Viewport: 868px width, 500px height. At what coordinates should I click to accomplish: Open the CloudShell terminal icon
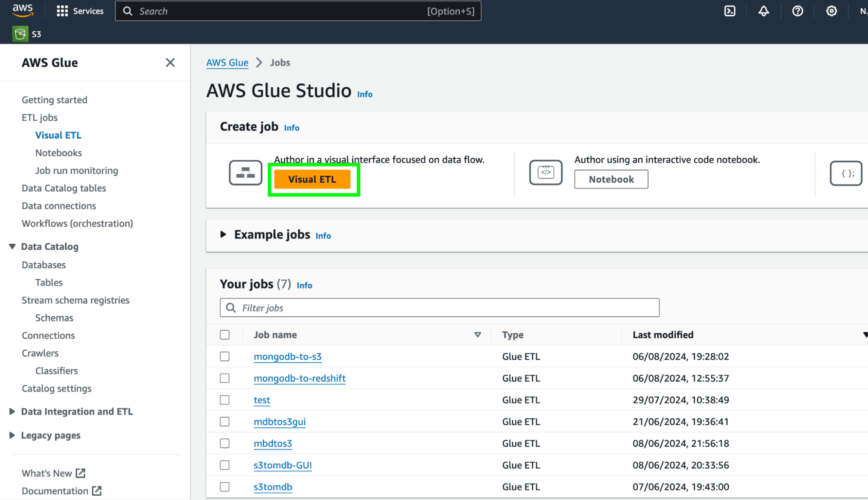pyautogui.click(x=730, y=11)
